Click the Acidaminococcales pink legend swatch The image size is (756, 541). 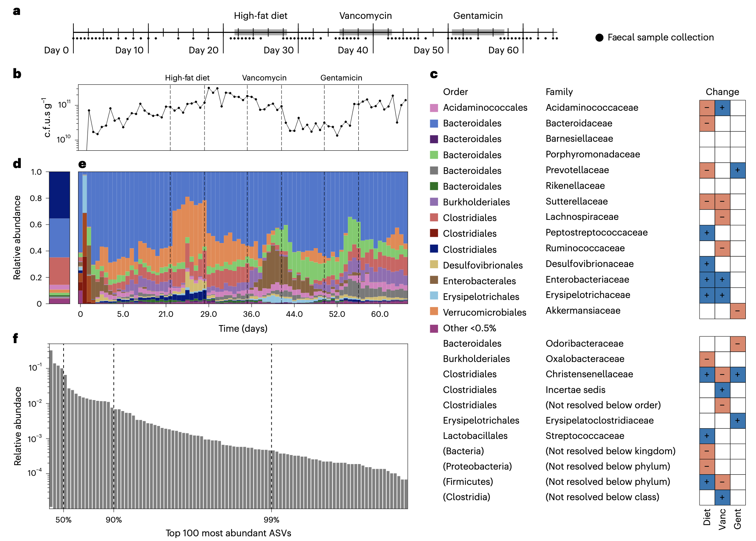434,108
